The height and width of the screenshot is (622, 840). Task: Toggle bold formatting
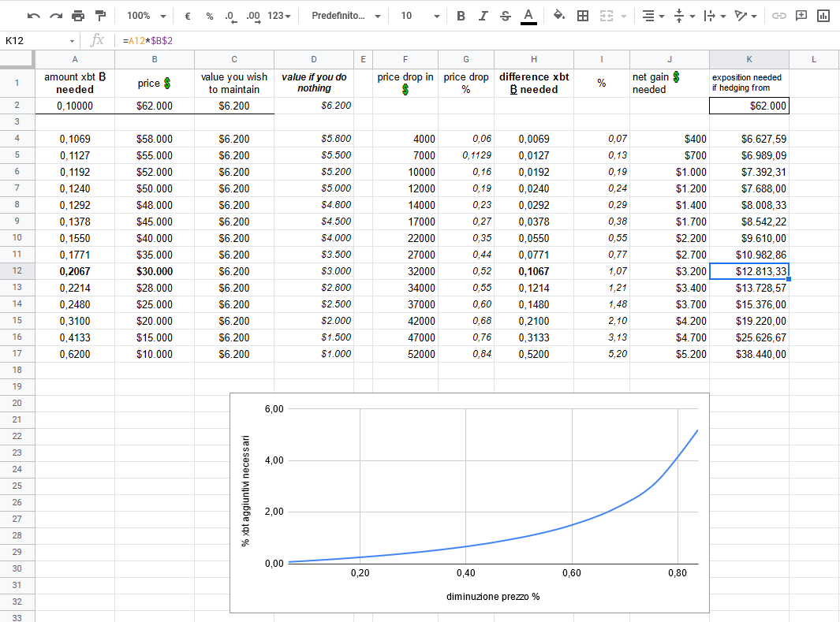(461, 16)
